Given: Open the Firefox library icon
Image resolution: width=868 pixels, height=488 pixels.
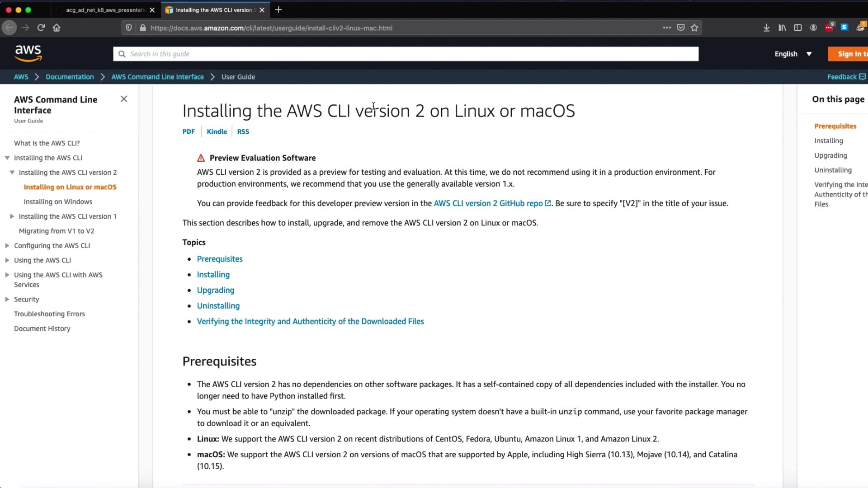Looking at the screenshot, I should (x=782, y=28).
